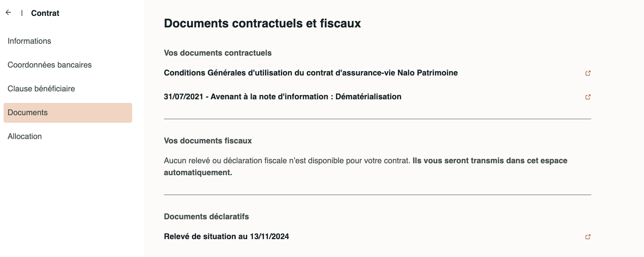Viewport: 644px width, 257px height.
Task: Open external link icon for Relevé de situation
Action: coord(588,237)
